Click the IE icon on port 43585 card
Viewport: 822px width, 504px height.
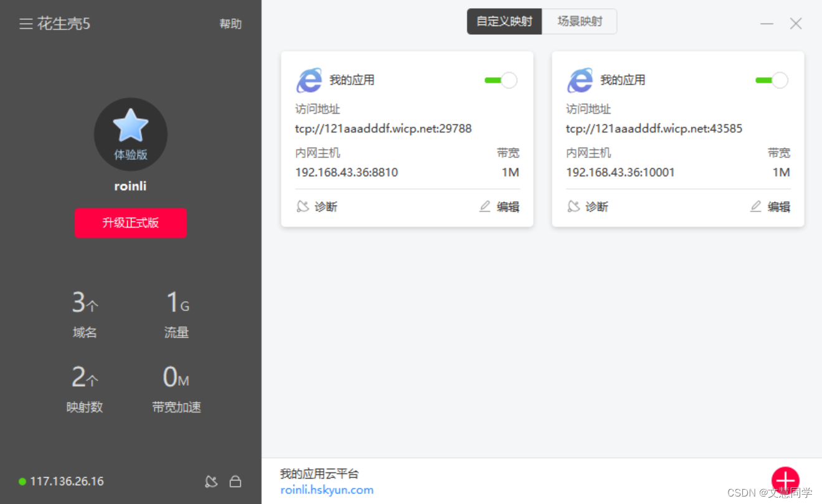[x=580, y=80]
